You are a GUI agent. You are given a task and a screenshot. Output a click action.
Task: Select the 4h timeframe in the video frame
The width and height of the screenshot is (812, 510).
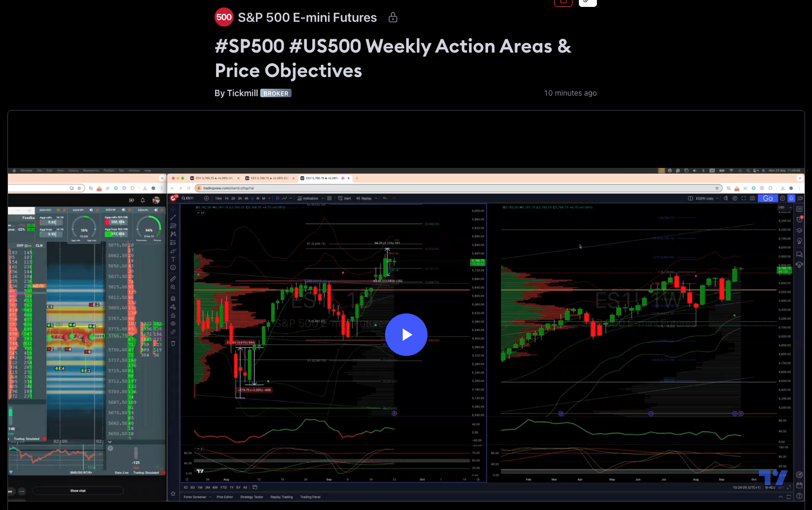(246, 198)
